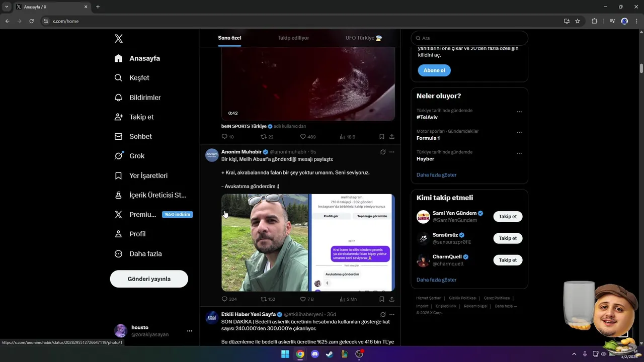Viewport: 644px width, 362px height.
Task: Open #TelAviv trending topic
Action: (x=427, y=117)
